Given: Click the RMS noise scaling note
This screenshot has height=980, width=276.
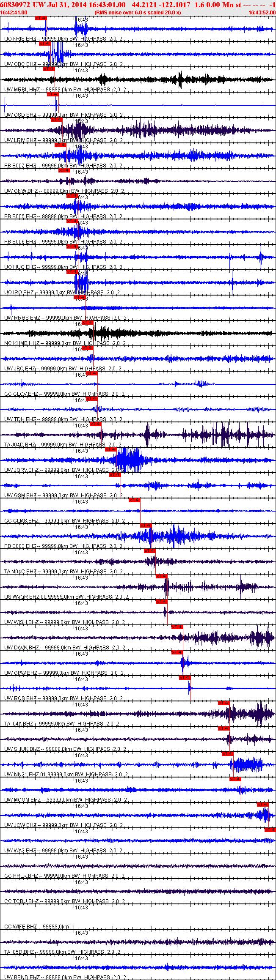Looking at the screenshot, I should 138,13.
